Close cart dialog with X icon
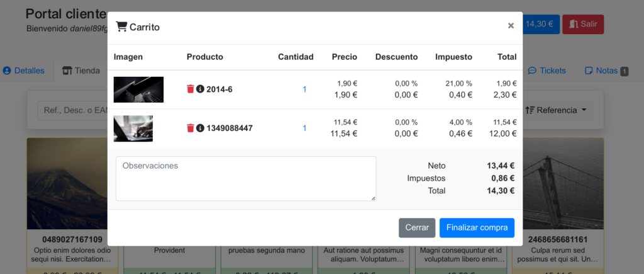The height and width of the screenshot is (274, 644). click(x=511, y=26)
